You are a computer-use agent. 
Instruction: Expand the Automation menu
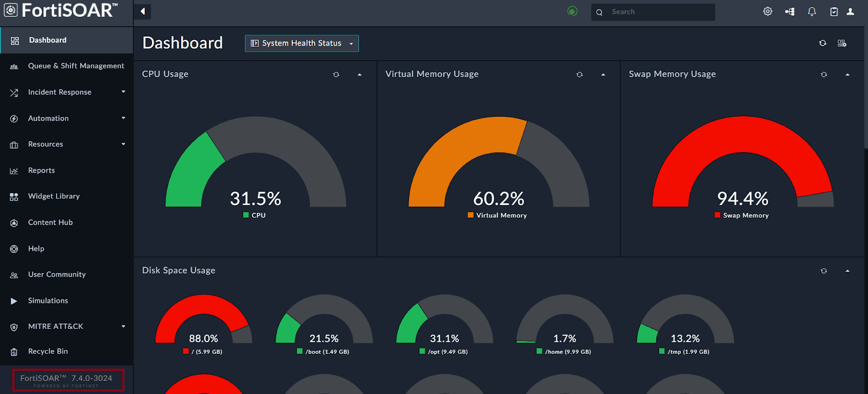pos(124,118)
